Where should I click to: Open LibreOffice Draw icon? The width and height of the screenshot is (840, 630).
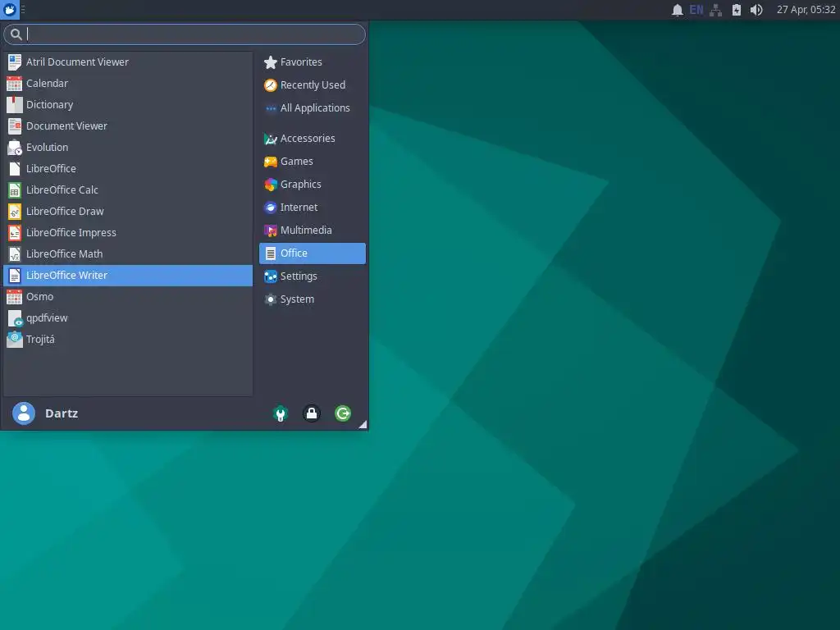(x=15, y=212)
